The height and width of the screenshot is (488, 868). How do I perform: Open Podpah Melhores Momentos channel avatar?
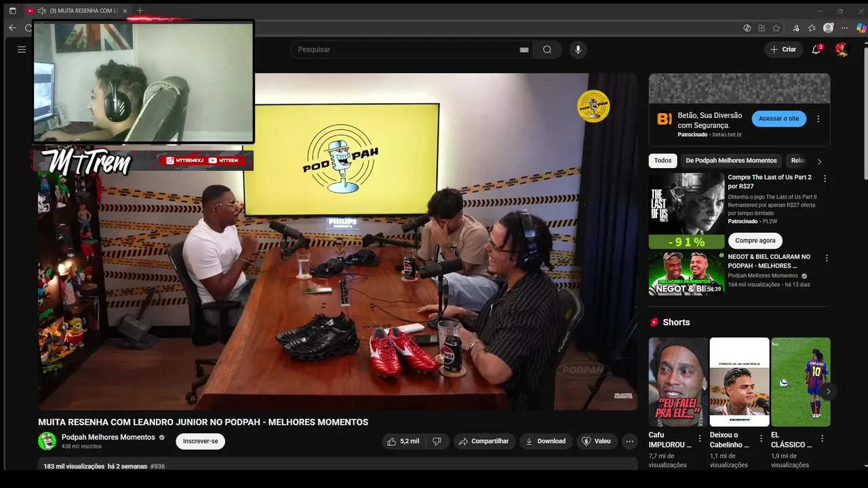click(47, 441)
